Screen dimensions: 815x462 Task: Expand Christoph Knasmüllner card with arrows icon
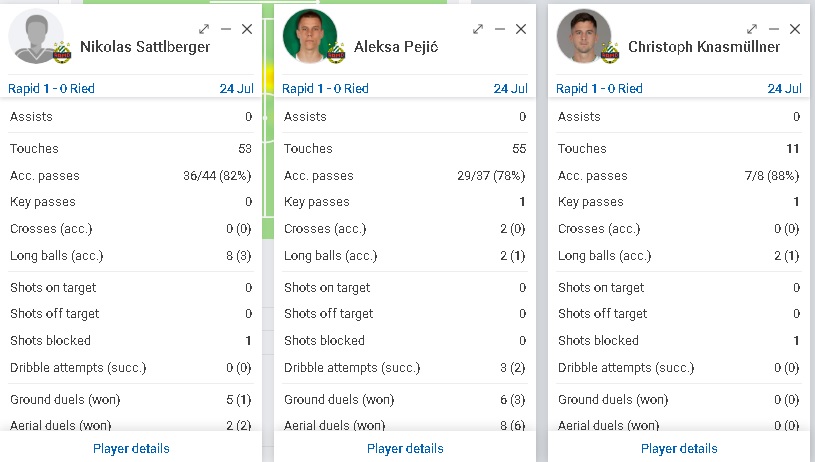[752, 30]
